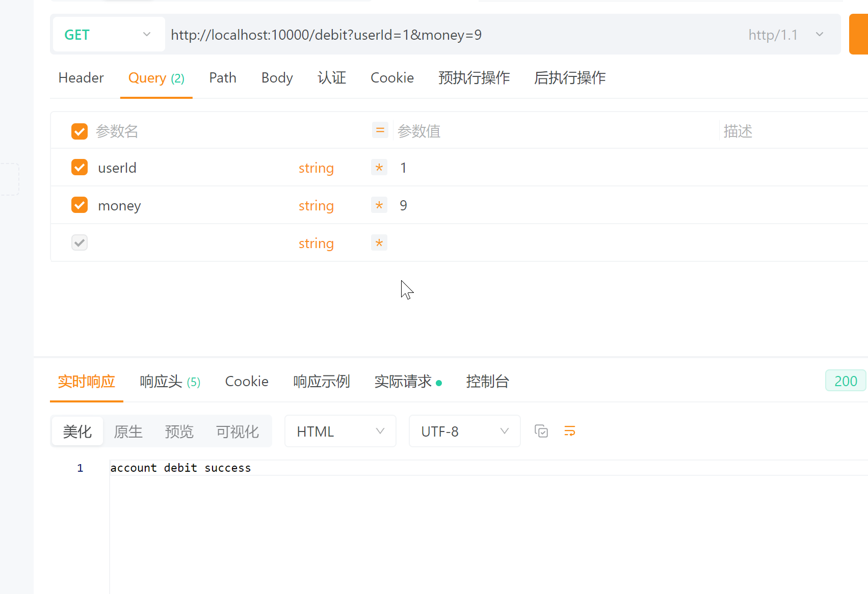Select the 原生 view mode
868x594 pixels.
pyautogui.click(x=128, y=431)
